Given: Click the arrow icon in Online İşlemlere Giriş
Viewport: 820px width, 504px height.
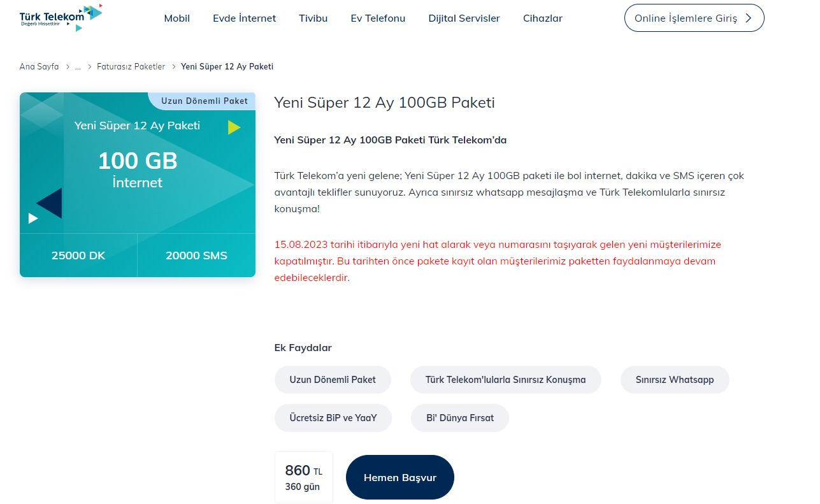Looking at the screenshot, I should (748, 18).
